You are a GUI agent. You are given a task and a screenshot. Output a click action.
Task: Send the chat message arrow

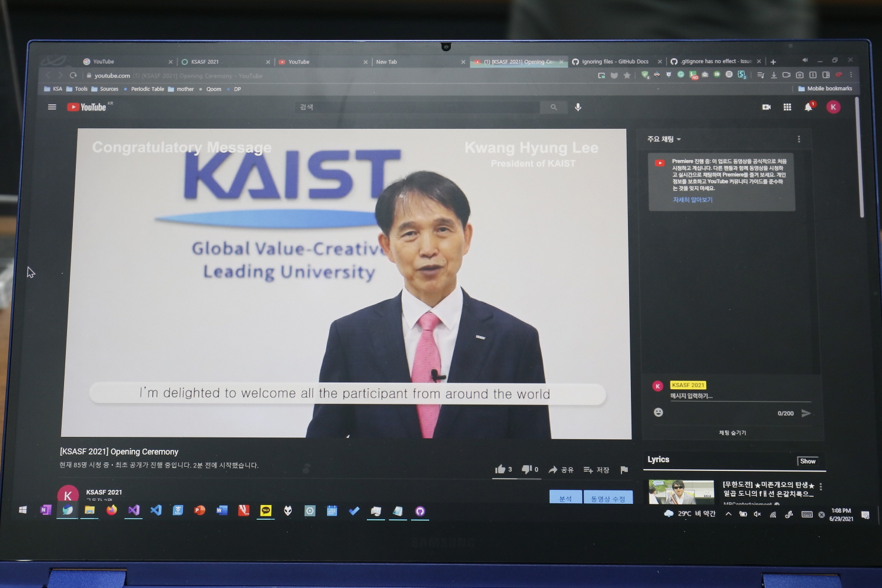[806, 413]
